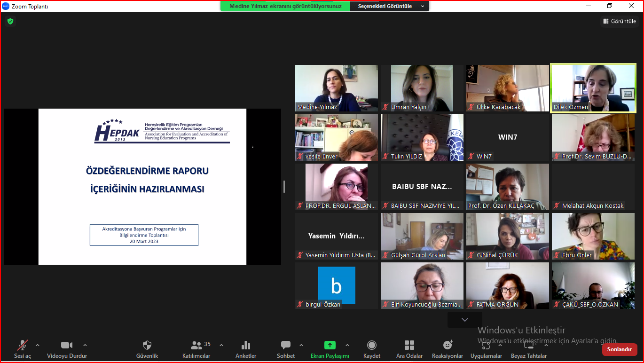Image resolution: width=644 pixels, height=363 pixels.
Task: Open Ara Odalar breakout rooms
Action: tap(409, 346)
